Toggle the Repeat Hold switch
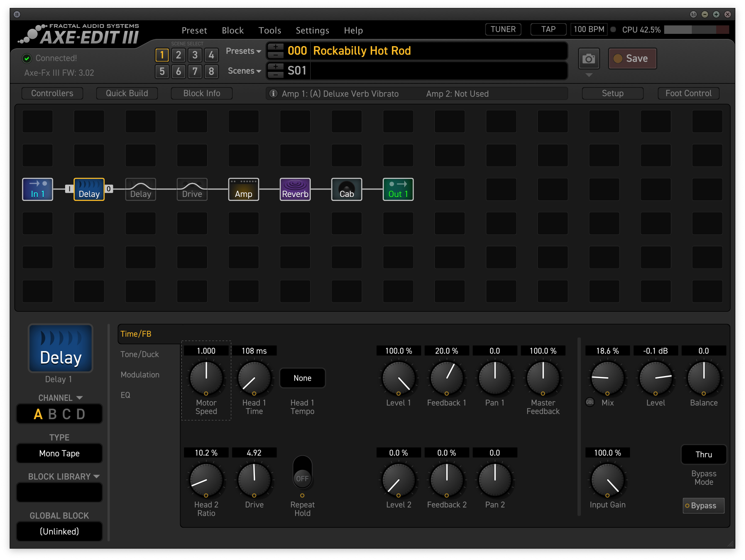745x560 pixels. pyautogui.click(x=302, y=472)
